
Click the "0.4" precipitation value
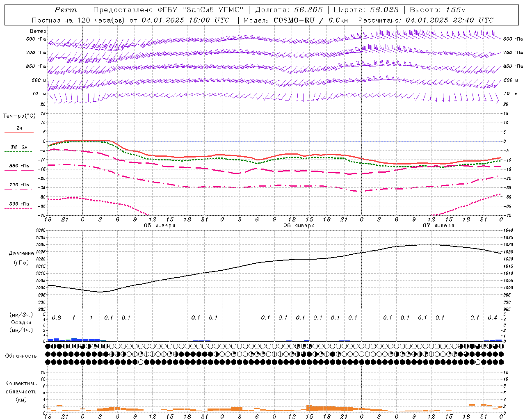coord(492,318)
